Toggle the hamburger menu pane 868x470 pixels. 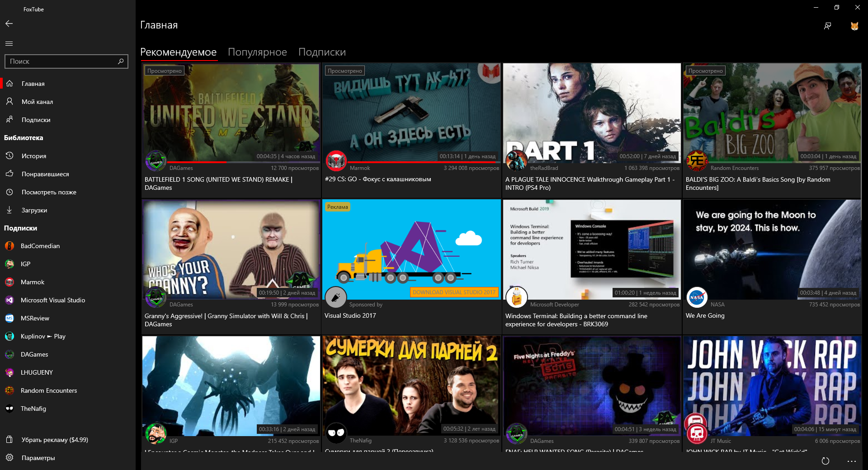(9, 43)
